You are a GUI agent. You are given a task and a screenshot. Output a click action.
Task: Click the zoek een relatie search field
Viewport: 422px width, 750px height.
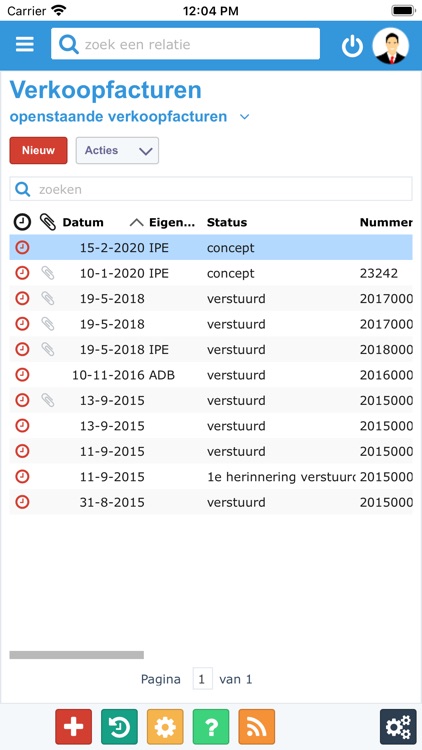(186, 44)
